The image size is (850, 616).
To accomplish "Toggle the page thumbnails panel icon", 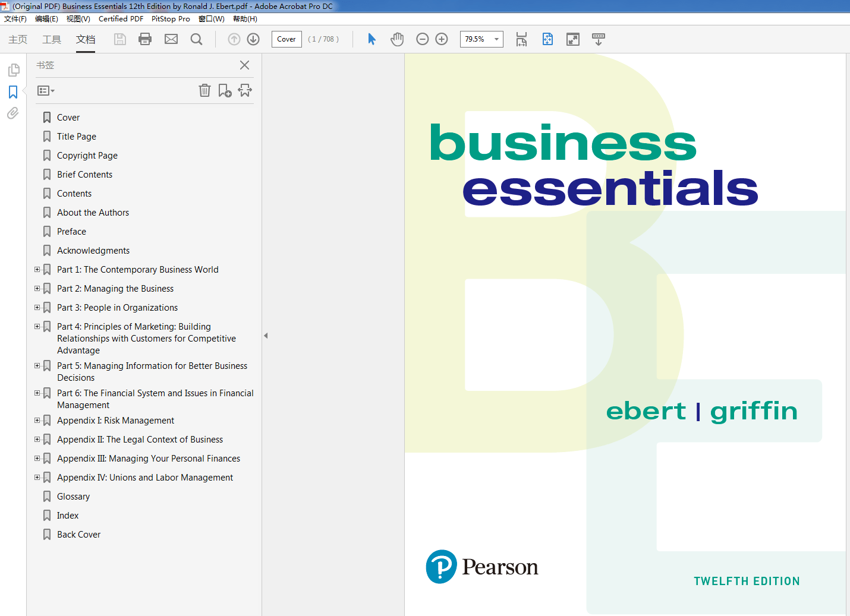I will tap(13, 70).
